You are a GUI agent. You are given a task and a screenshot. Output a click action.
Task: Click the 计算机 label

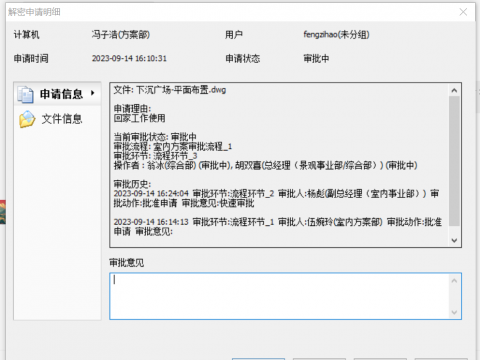pos(26,35)
